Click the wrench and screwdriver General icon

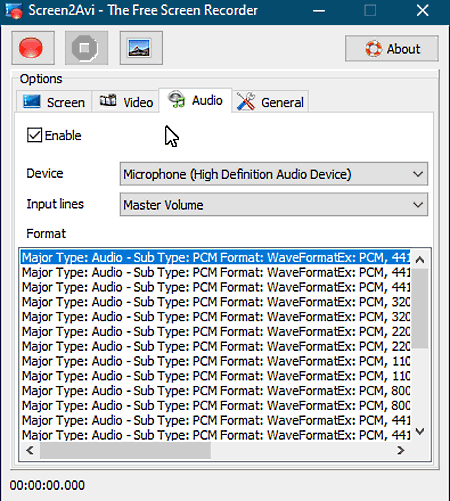point(246,101)
